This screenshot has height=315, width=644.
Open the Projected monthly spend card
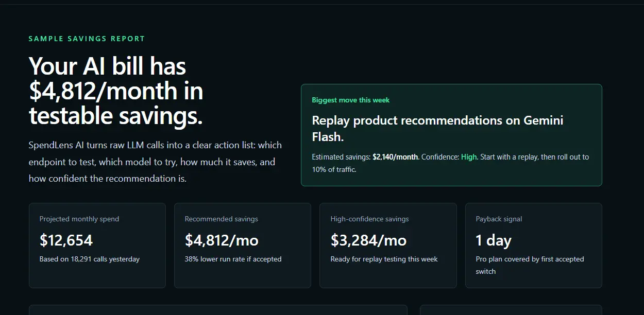click(x=97, y=246)
